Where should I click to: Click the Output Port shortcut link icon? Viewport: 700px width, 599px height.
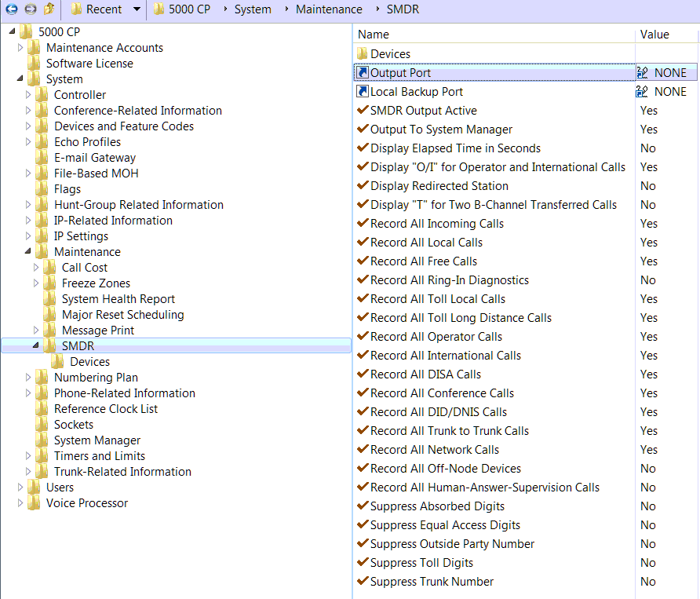point(363,72)
